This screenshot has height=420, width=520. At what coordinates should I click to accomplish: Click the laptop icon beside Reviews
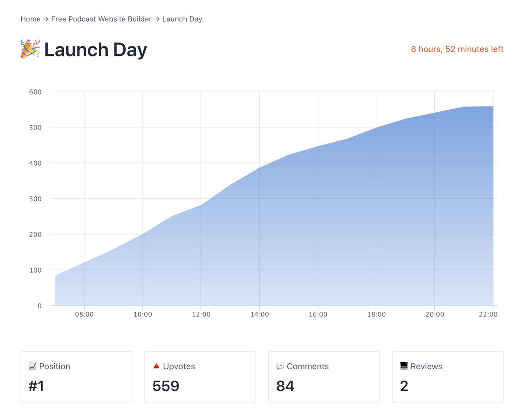click(x=404, y=366)
